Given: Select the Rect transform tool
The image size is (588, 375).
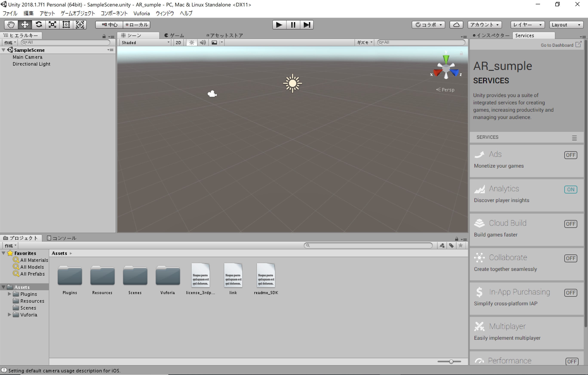Looking at the screenshot, I should pyautogui.click(x=66, y=25).
